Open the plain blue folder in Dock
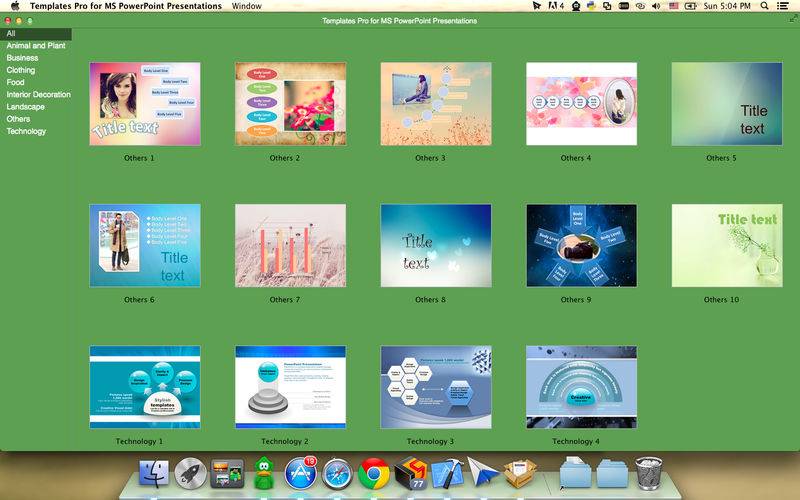The width and height of the screenshot is (800, 500). [x=612, y=473]
